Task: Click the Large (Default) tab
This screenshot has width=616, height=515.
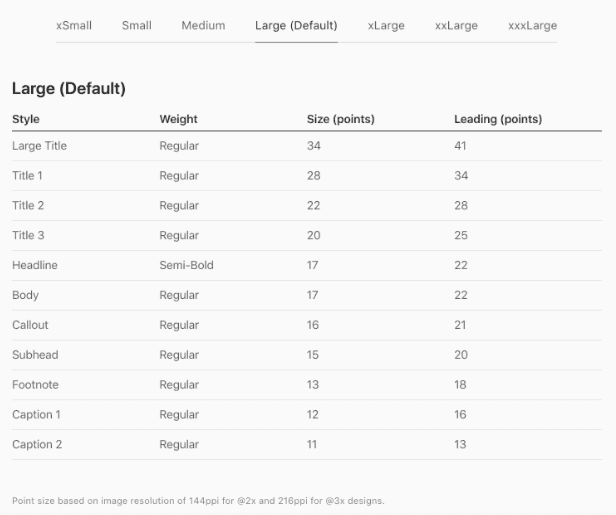Action: tap(296, 26)
